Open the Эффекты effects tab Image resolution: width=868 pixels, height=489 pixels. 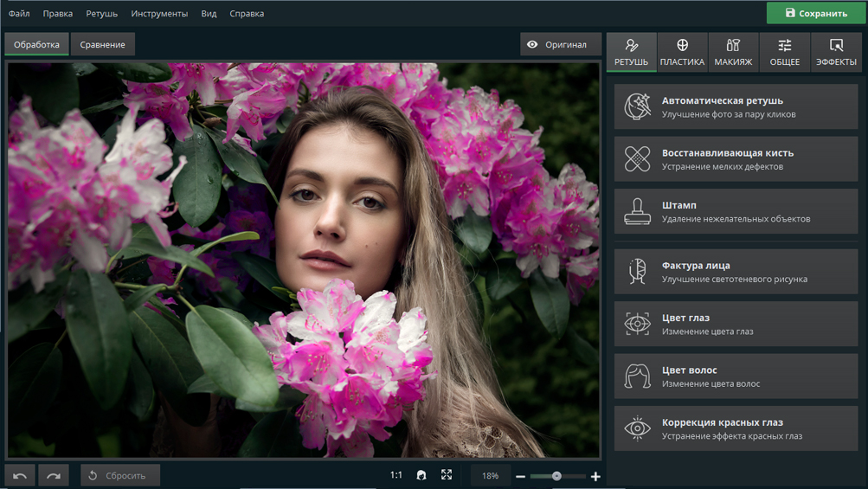836,52
